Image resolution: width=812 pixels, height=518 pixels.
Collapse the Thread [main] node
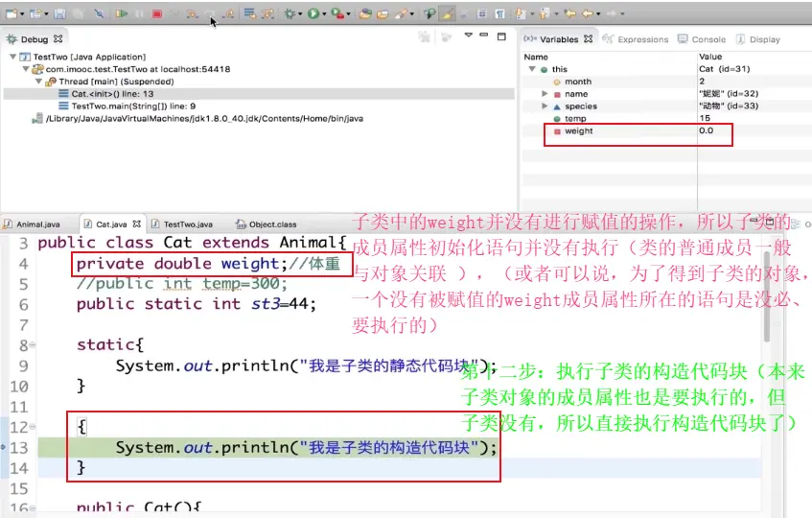pyautogui.click(x=39, y=82)
